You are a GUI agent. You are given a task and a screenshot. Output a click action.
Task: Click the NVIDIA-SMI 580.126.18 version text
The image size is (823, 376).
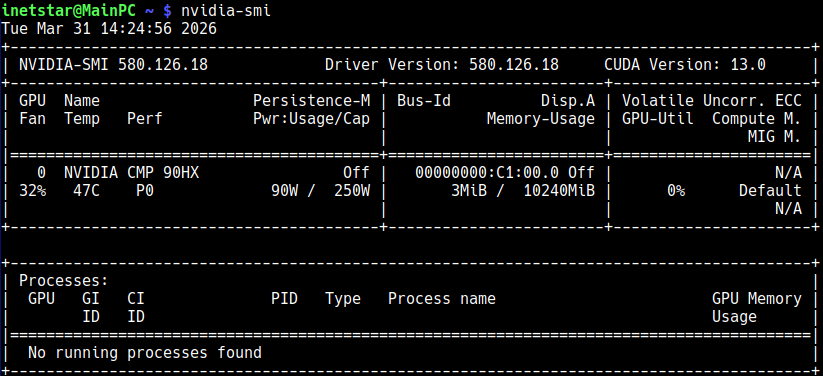[113, 65]
